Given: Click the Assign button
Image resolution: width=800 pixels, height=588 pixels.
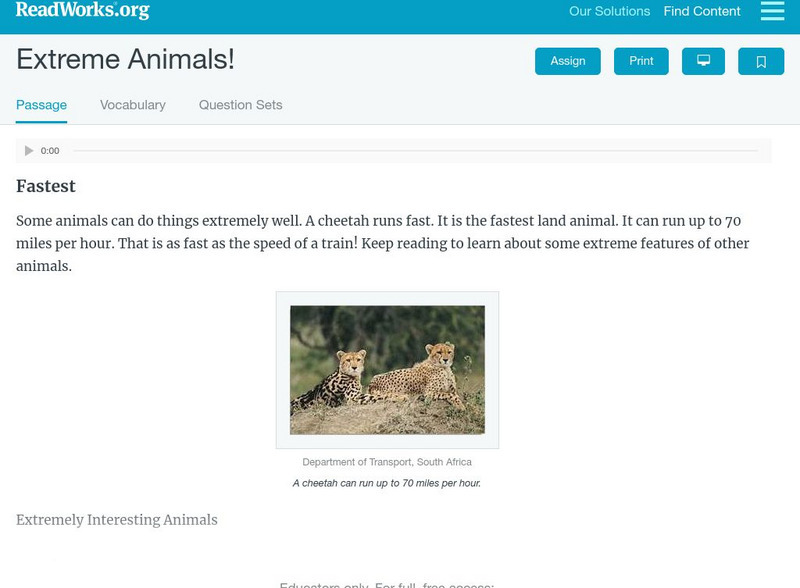Looking at the screenshot, I should click(567, 61).
